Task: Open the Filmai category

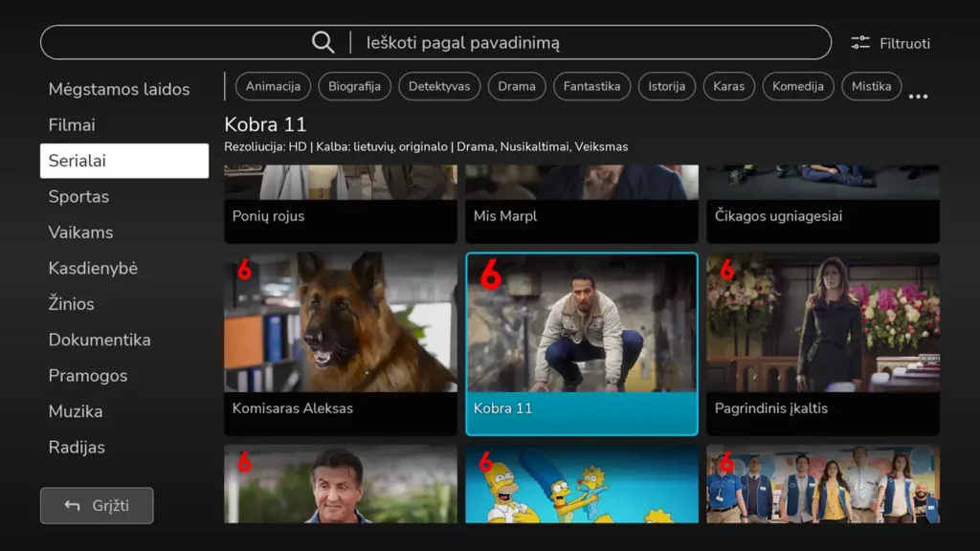Action: (x=72, y=125)
